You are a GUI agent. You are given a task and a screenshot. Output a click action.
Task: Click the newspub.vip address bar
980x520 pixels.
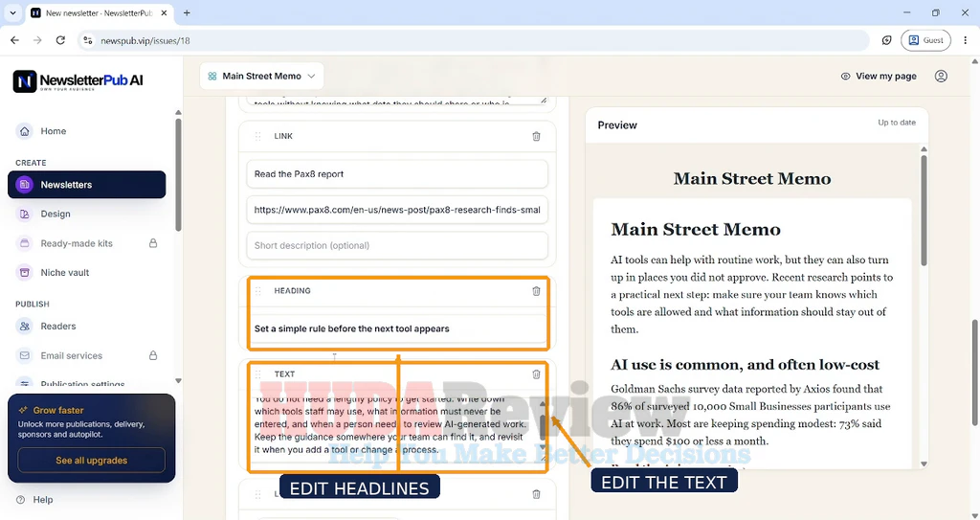[x=475, y=40]
